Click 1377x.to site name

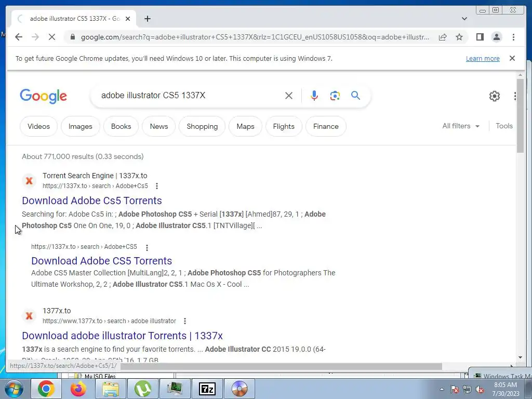57,311
